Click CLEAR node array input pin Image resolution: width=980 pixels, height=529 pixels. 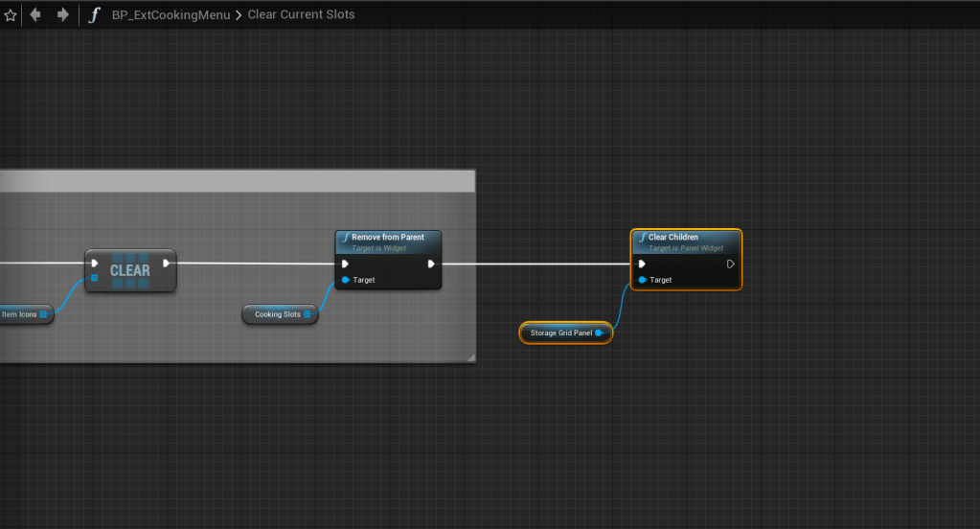(95, 278)
